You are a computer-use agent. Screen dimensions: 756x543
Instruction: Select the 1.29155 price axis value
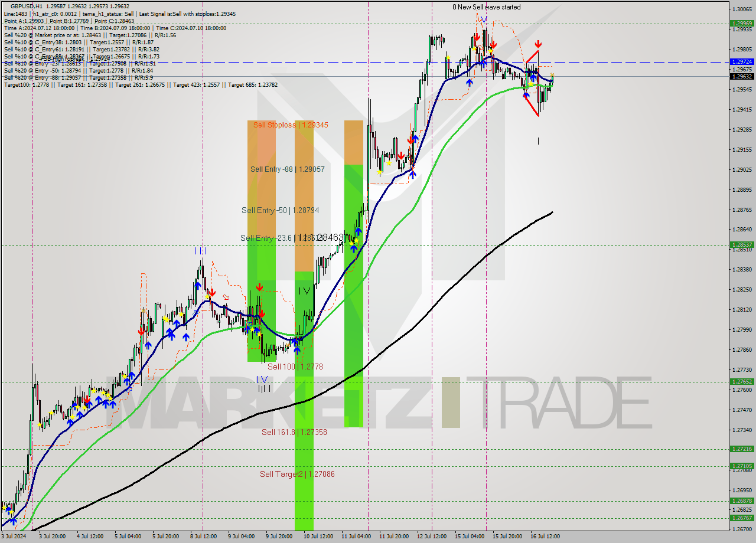(742, 150)
